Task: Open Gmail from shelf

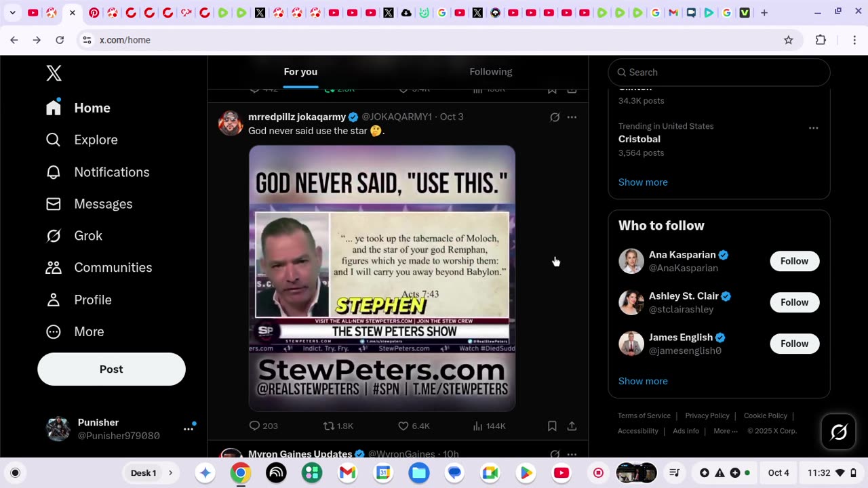Action: click(347, 472)
